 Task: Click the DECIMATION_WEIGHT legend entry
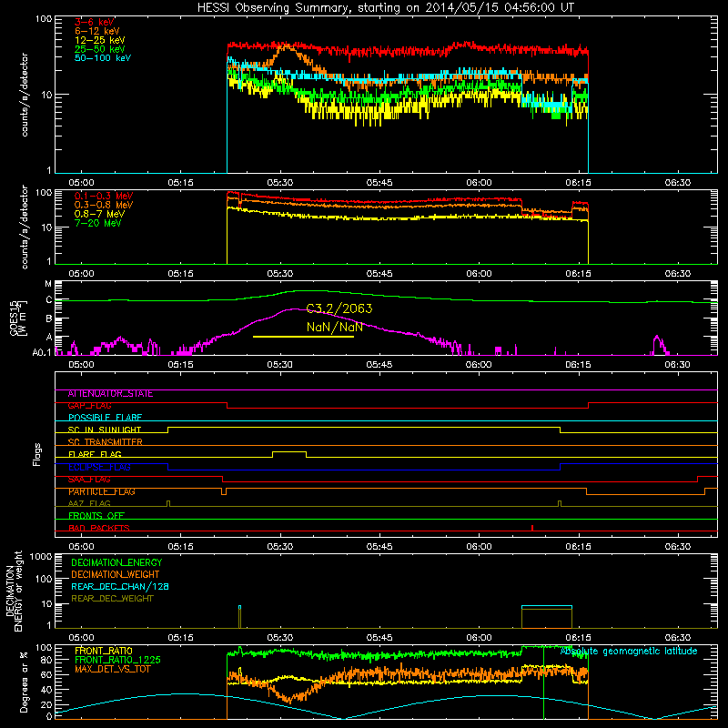point(116,575)
